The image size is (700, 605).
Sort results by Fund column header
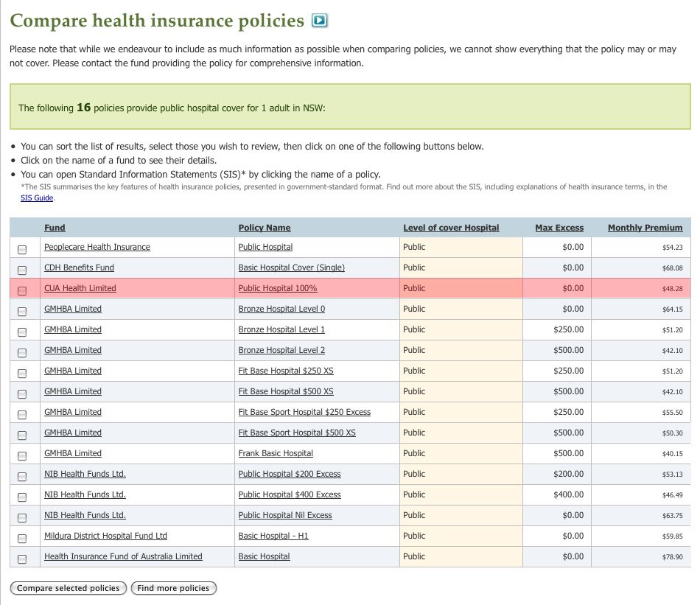point(55,228)
